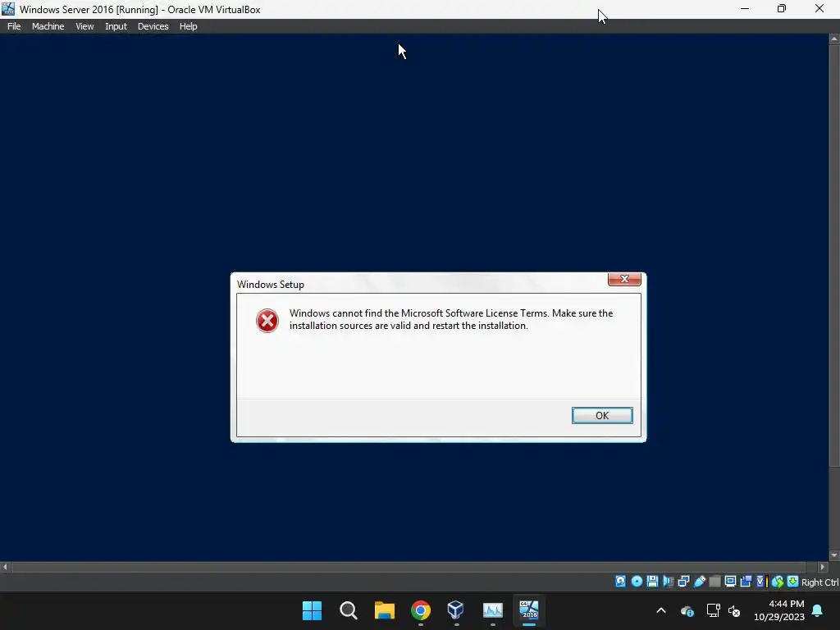Click the display settings status icon
Screen dimensions: 840x630
click(x=730, y=582)
